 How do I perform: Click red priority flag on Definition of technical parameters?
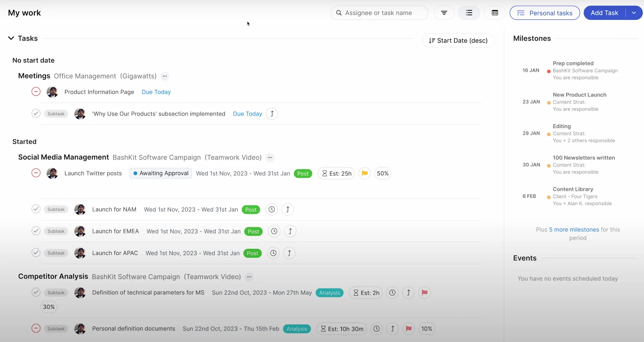click(424, 293)
